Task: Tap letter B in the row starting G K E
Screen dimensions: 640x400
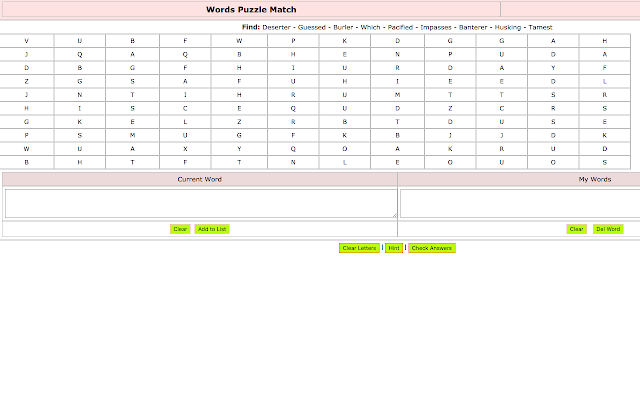Action: click(x=344, y=122)
